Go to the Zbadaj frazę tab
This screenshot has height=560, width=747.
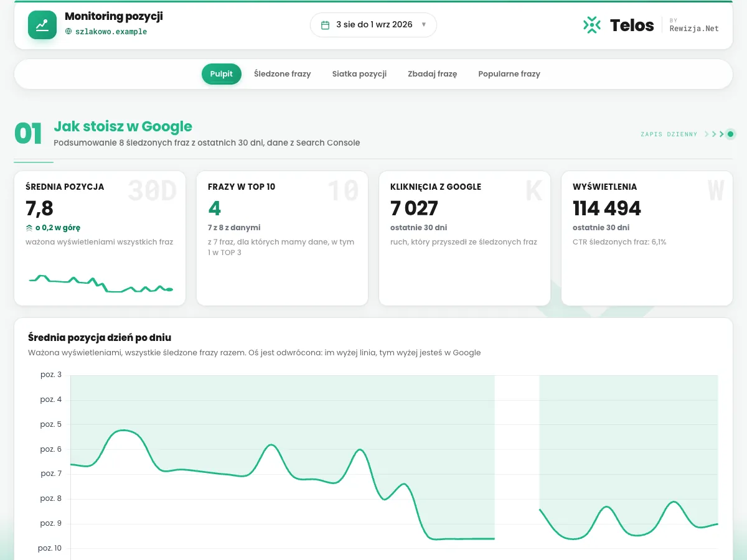pyautogui.click(x=433, y=74)
